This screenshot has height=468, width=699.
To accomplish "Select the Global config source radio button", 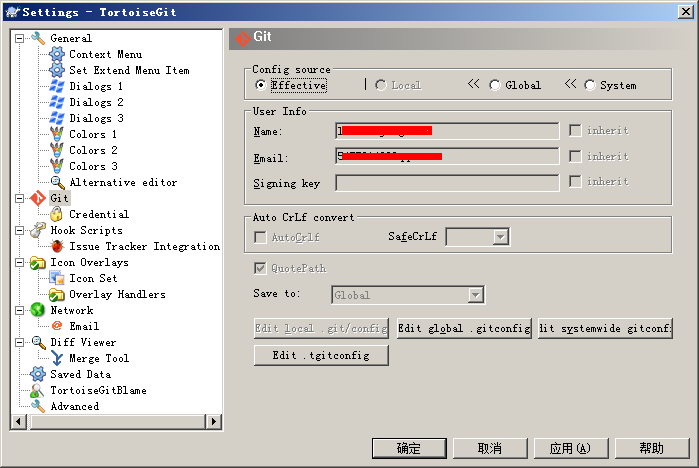I will click(x=495, y=85).
